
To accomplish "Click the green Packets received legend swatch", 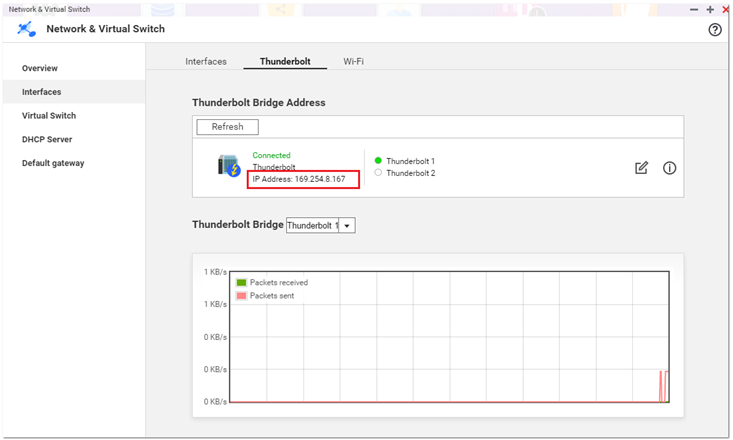I will [x=241, y=283].
